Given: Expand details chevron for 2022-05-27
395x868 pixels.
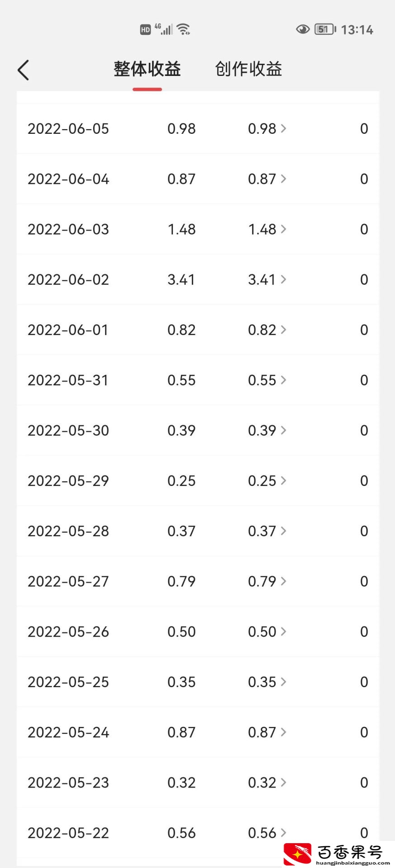Looking at the screenshot, I should [x=284, y=581].
